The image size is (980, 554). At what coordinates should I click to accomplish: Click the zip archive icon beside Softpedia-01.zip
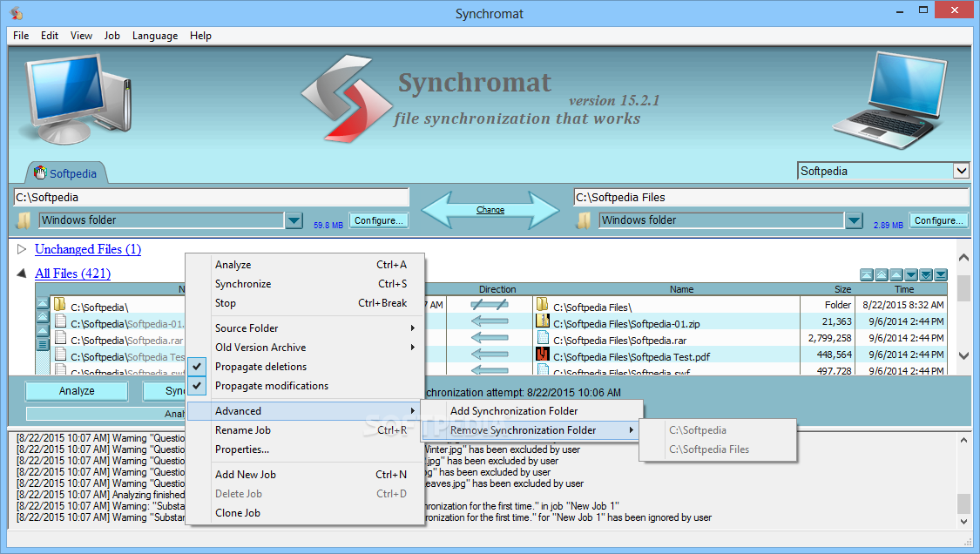(543, 321)
